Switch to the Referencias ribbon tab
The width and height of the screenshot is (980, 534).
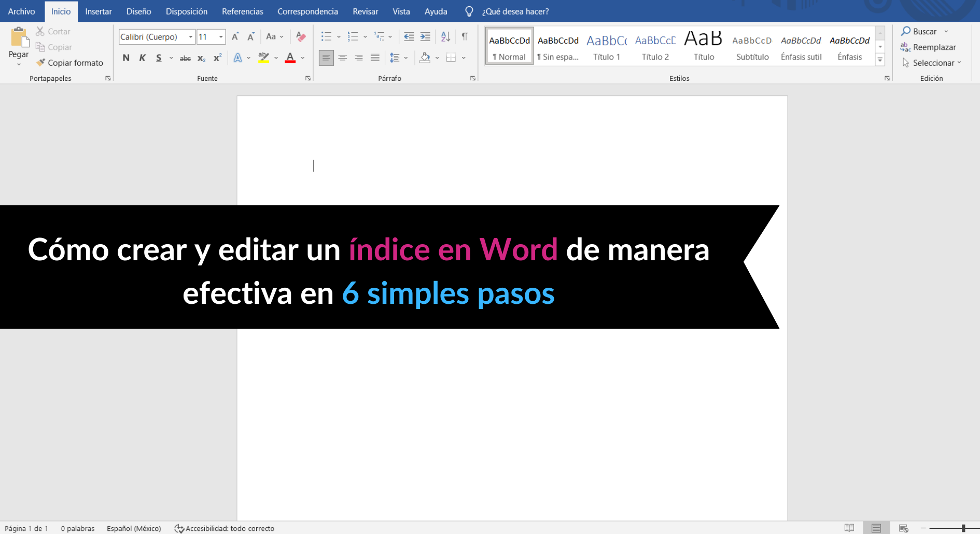(x=242, y=11)
